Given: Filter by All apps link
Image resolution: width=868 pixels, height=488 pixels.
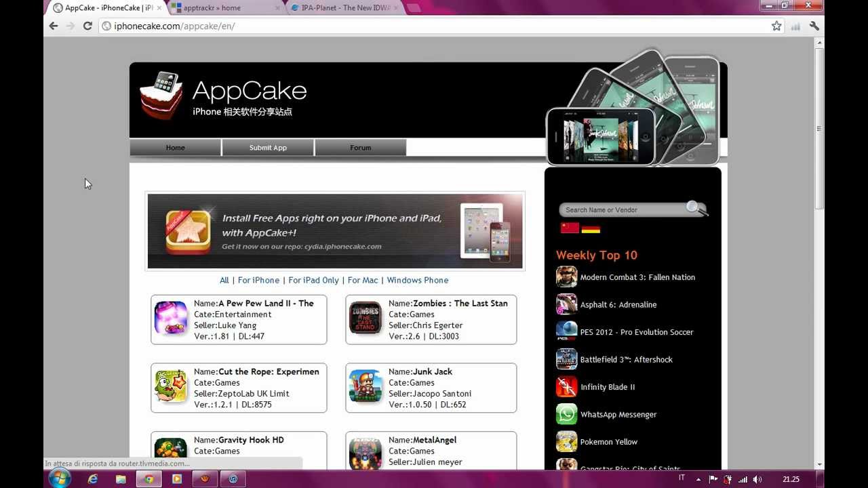Looking at the screenshot, I should (x=224, y=280).
